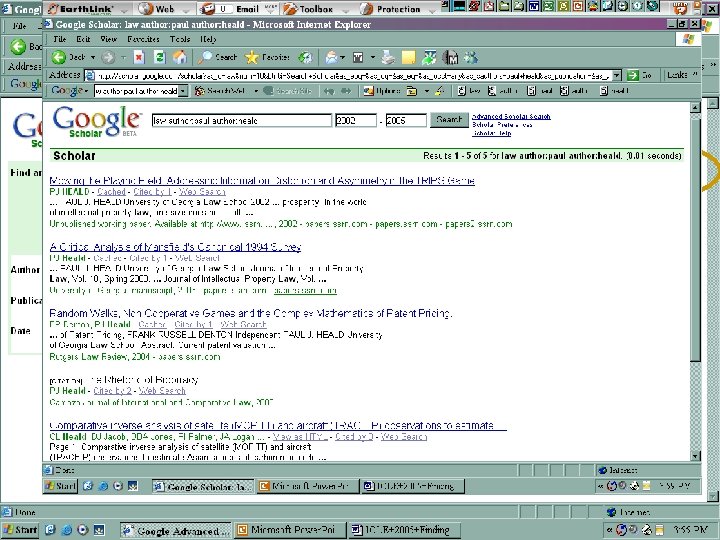Click the 'heald' word-find button on Google toolbar

click(614, 91)
